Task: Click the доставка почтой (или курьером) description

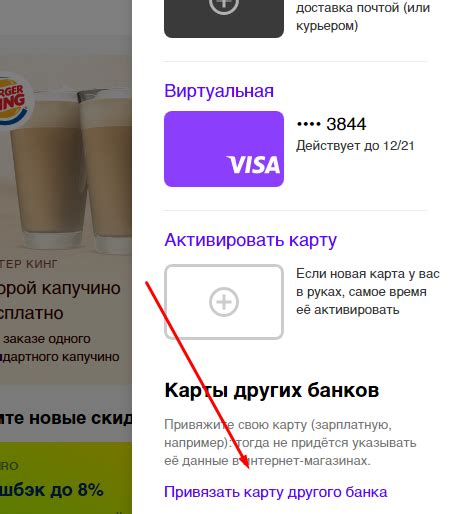Action: pos(363,16)
